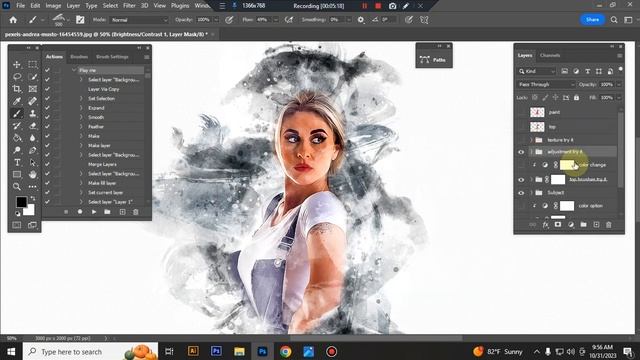Select the Hand tool
The image size is (640, 360).
(33, 175)
